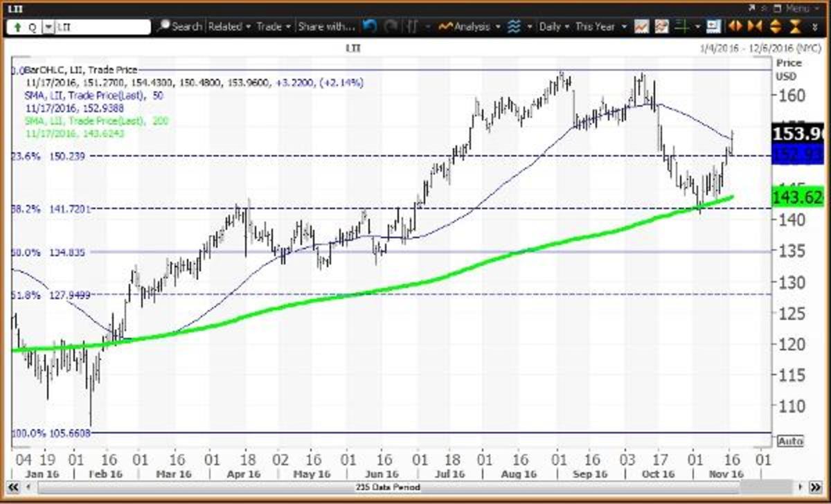Open the Trade dropdown menu
This screenshot has height=504, width=831.
tap(273, 27)
